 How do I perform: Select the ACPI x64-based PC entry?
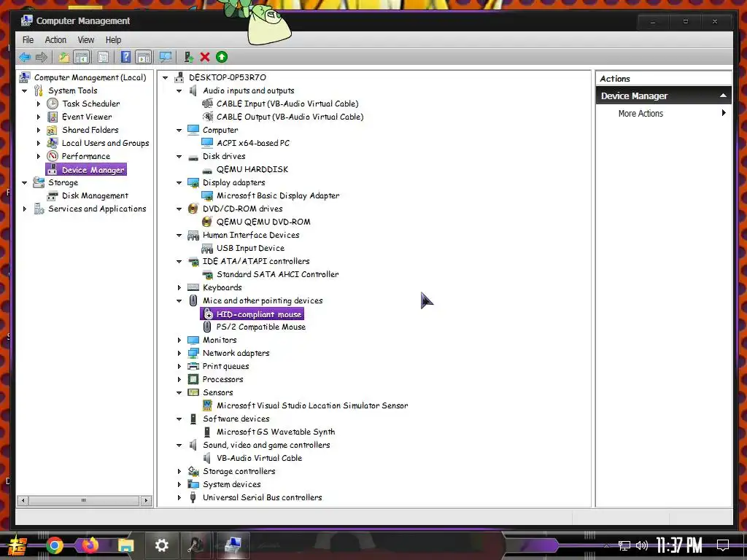tap(253, 143)
